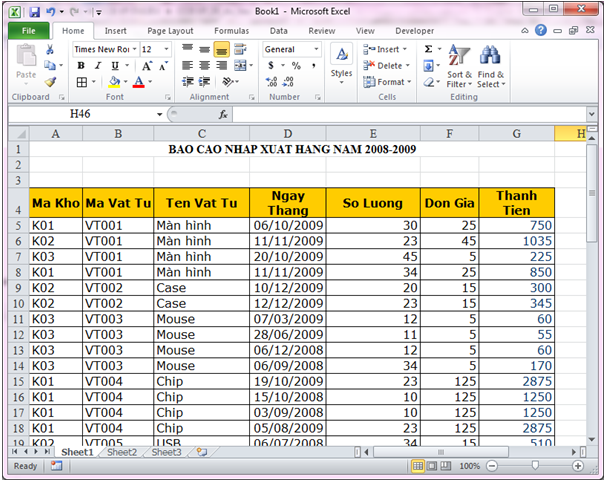Click the Font Color letter A icon
The image size is (604, 482).
pos(139,82)
